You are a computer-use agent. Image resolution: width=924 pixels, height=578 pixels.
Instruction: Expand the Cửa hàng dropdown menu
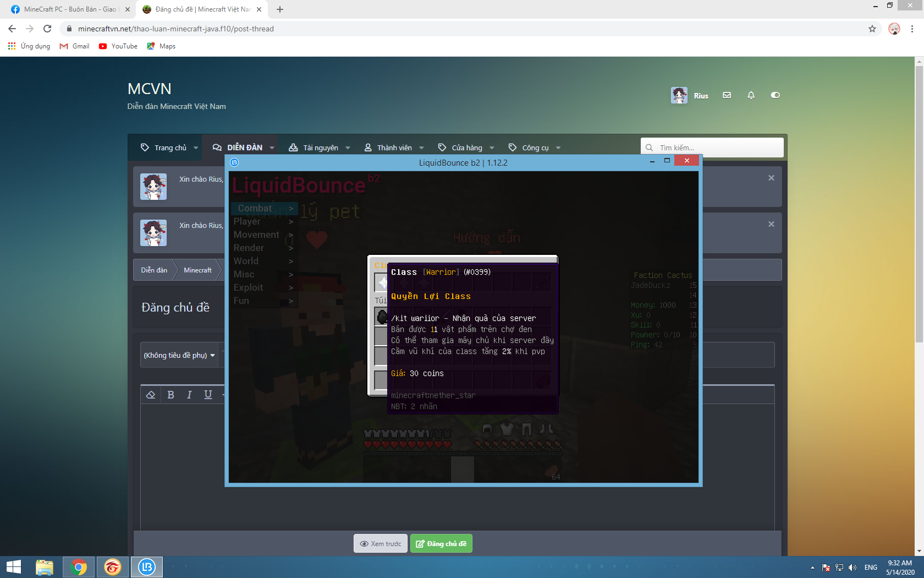tap(492, 148)
